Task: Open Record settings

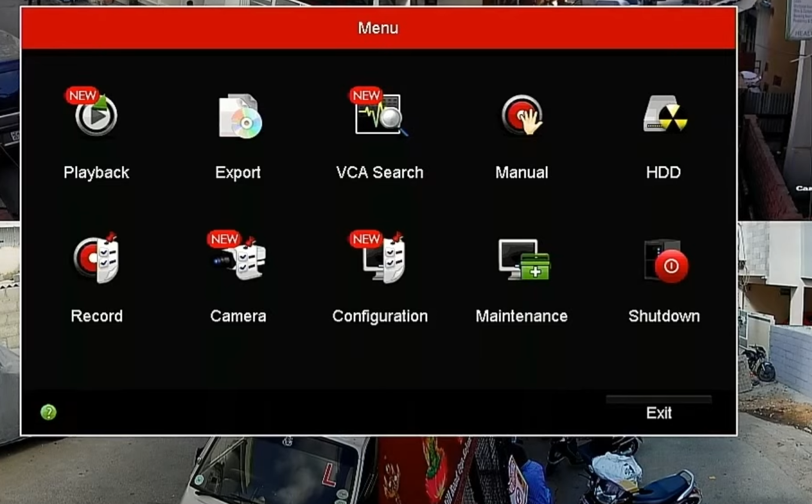Action: pyautogui.click(x=96, y=259)
